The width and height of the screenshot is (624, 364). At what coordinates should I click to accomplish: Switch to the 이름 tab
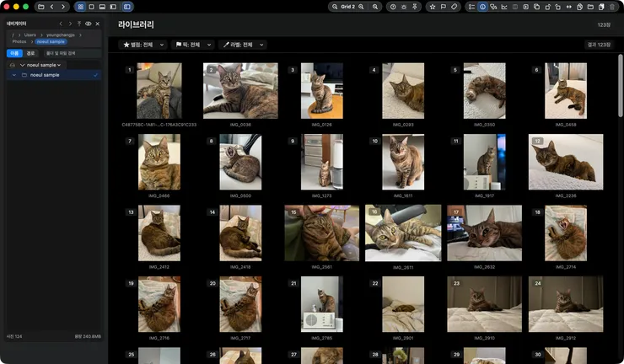(14, 53)
